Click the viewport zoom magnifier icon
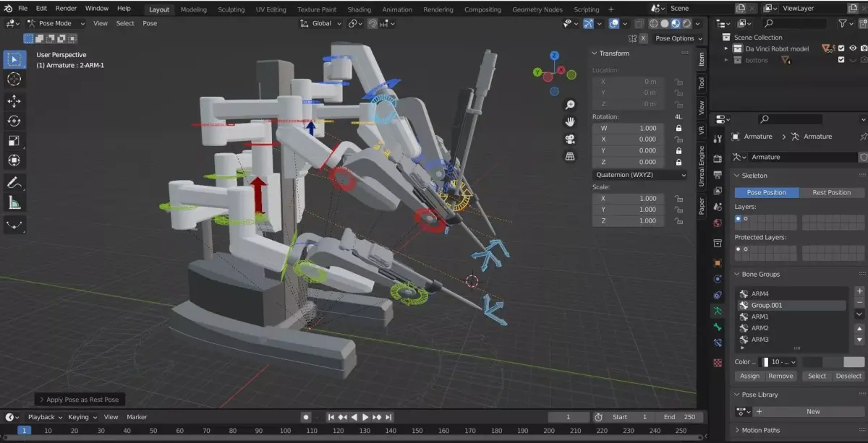The image size is (868, 443). point(570,106)
